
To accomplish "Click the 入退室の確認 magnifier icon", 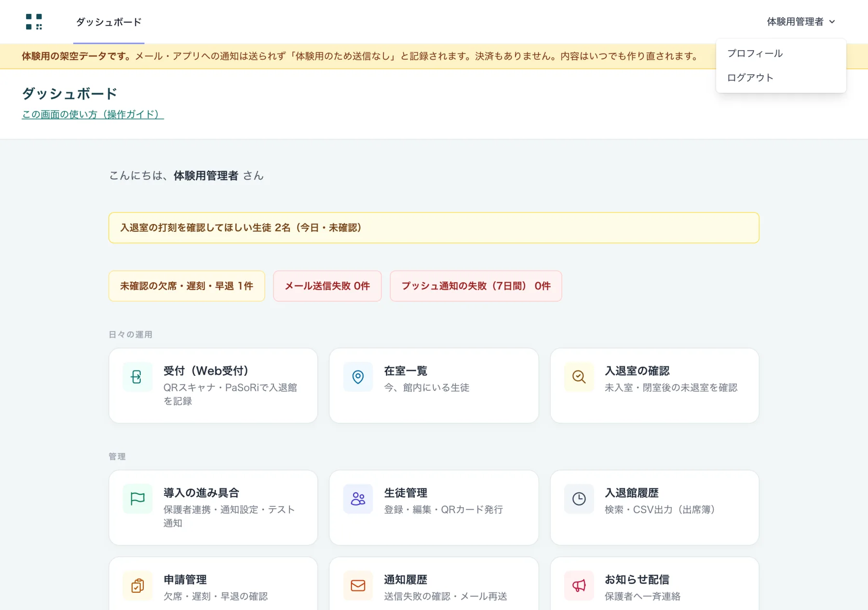I will coord(579,377).
